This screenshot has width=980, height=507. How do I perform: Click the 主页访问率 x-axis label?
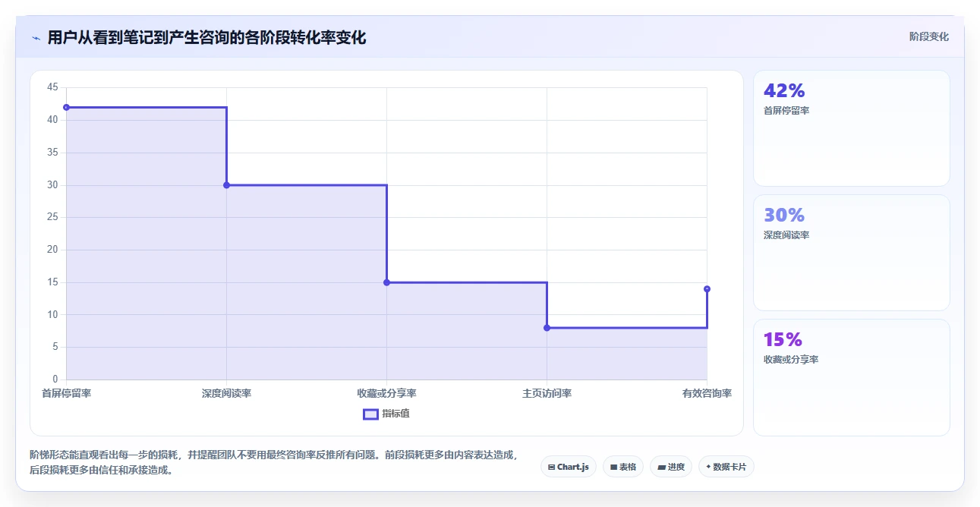click(x=547, y=393)
